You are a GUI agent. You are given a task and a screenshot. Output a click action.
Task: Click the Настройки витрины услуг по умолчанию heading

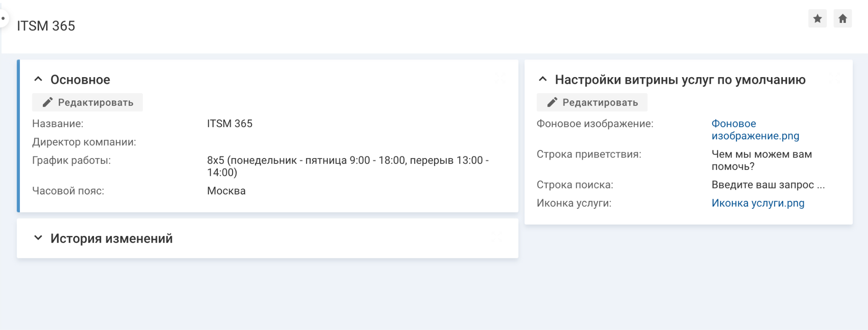point(680,80)
